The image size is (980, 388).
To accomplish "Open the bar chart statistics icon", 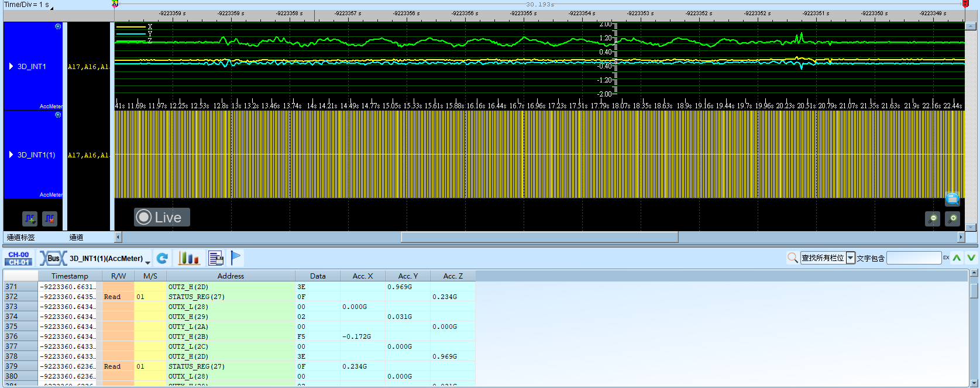I will pos(189,258).
